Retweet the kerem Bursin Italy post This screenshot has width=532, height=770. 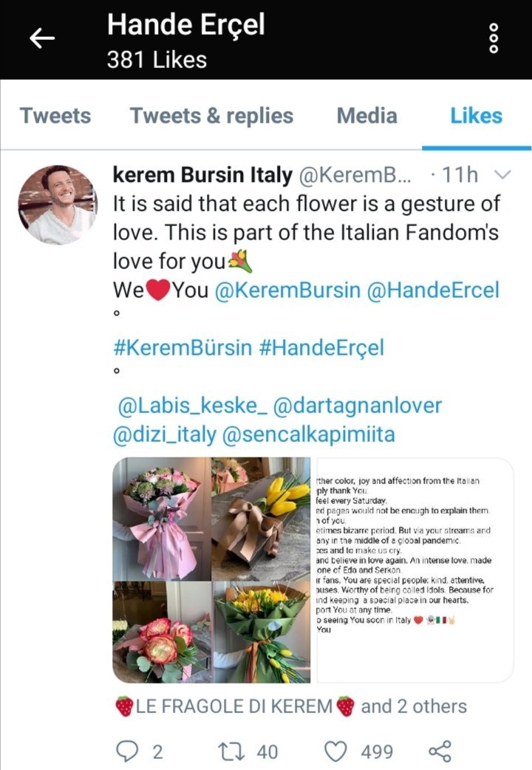[230, 752]
